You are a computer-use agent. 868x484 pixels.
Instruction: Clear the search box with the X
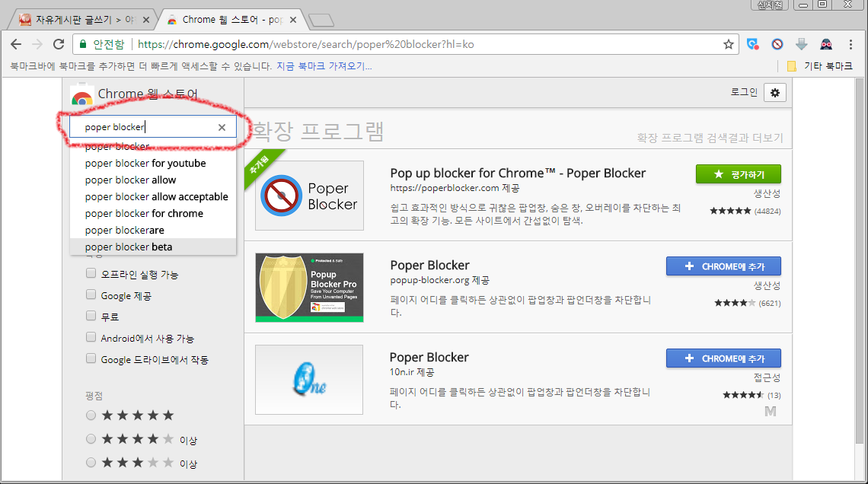[222, 127]
